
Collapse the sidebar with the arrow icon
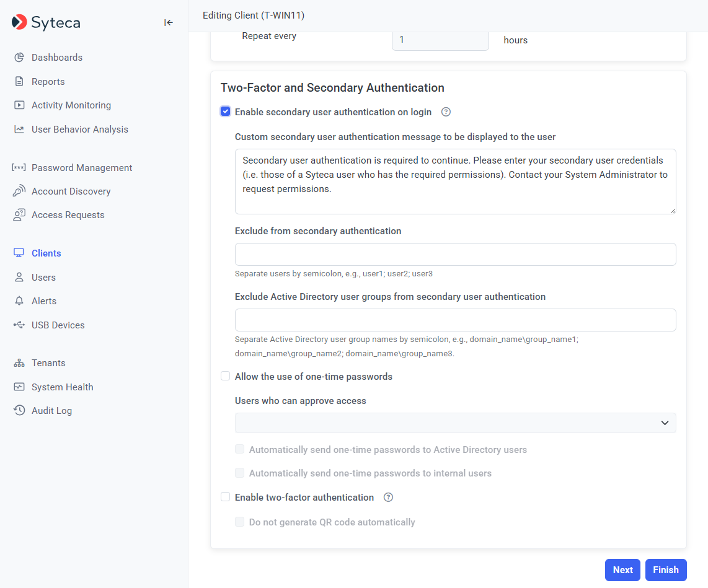[168, 23]
